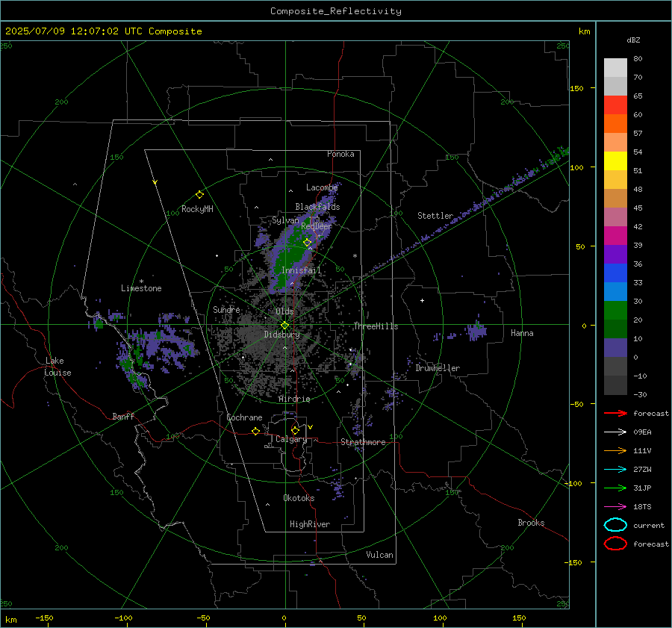
Task: Click the cyan current ellipse legend icon
Action: 615,525
